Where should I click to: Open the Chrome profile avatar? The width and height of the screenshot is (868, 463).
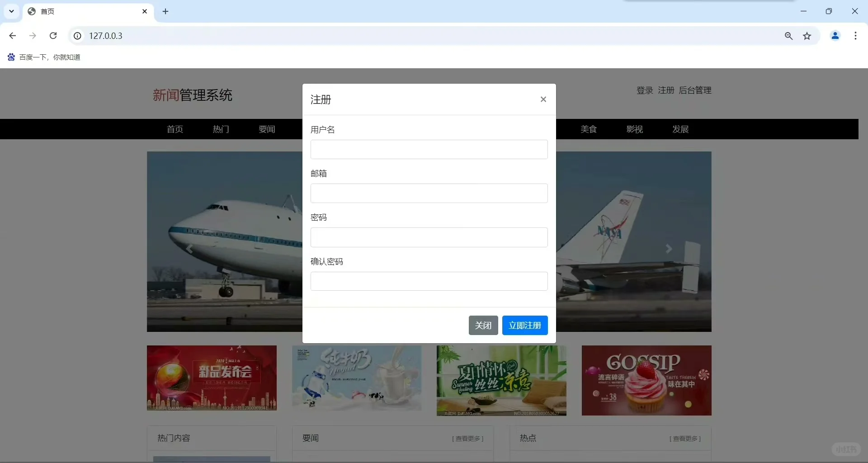tap(835, 36)
